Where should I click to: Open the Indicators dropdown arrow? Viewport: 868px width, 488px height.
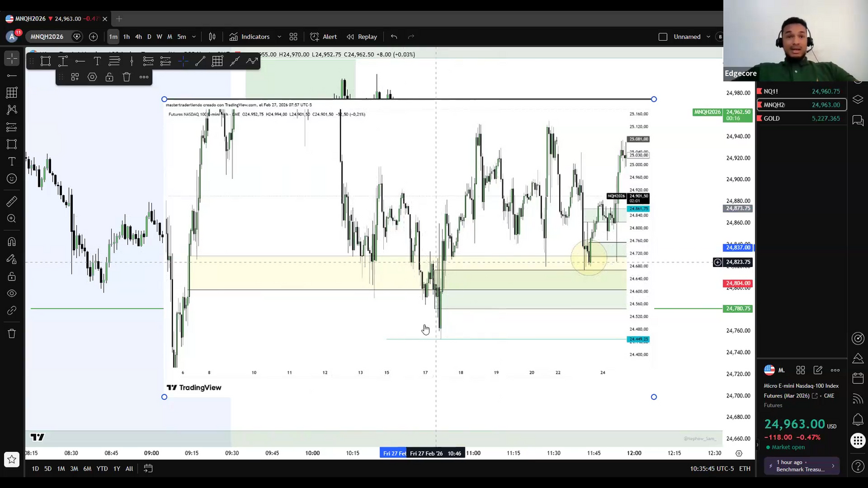(x=279, y=37)
